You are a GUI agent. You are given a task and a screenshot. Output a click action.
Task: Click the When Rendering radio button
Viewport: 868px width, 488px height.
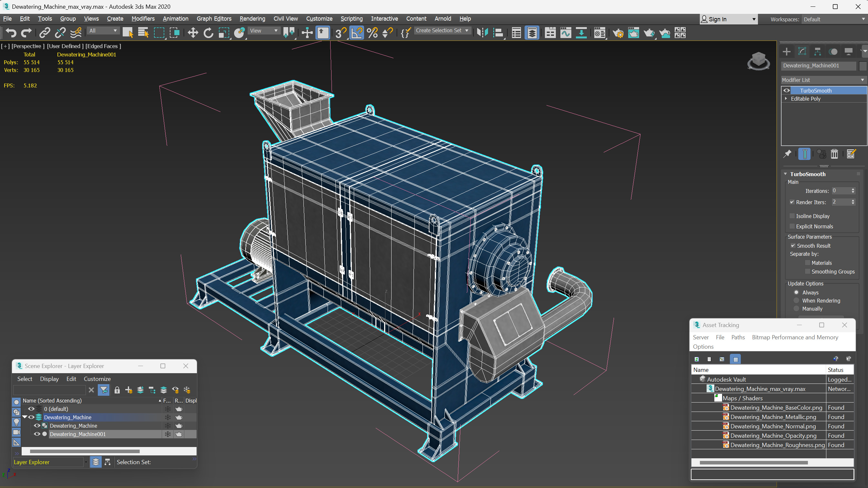[x=796, y=300]
